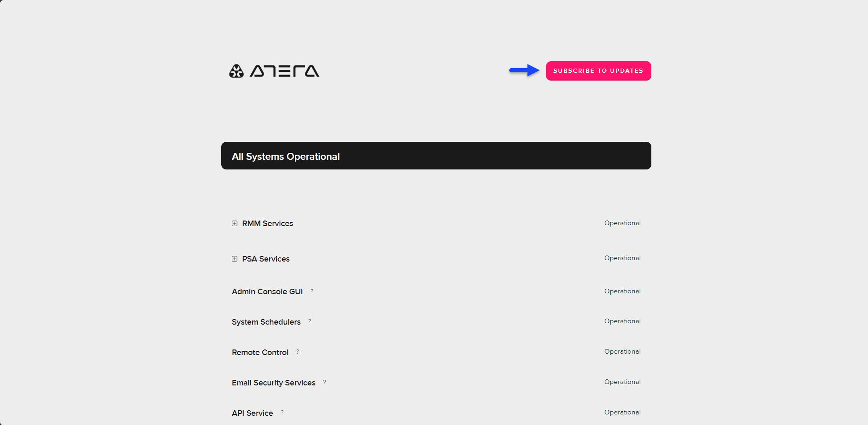The height and width of the screenshot is (425, 868).
Task: Click the Operational status for System Schedulers
Action: tap(622, 321)
